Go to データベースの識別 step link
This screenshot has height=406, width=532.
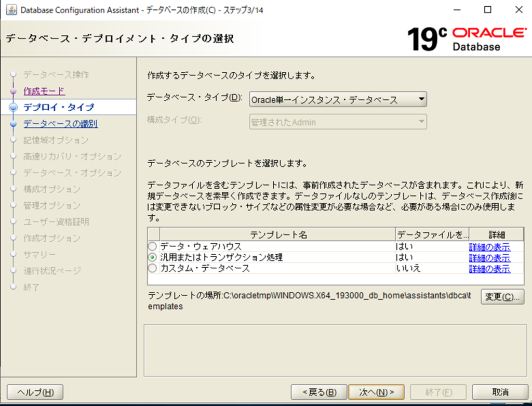point(60,124)
